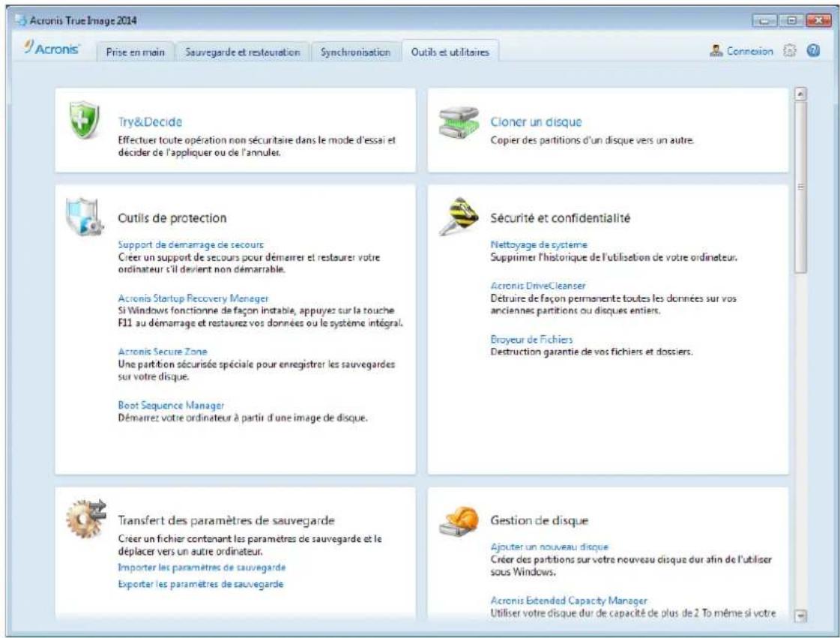Open the Sauvegarde et restauration tab

coord(242,52)
